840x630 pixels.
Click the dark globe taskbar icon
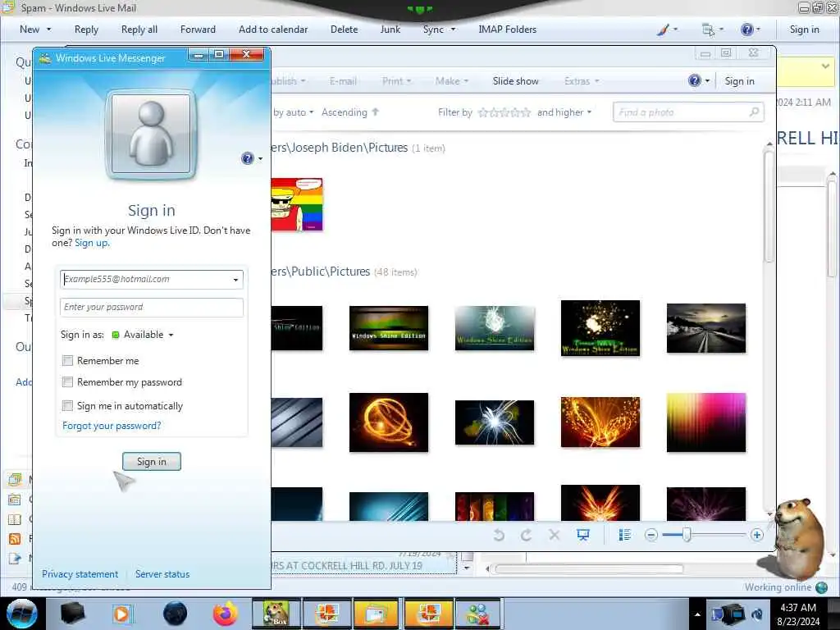pos(176,614)
